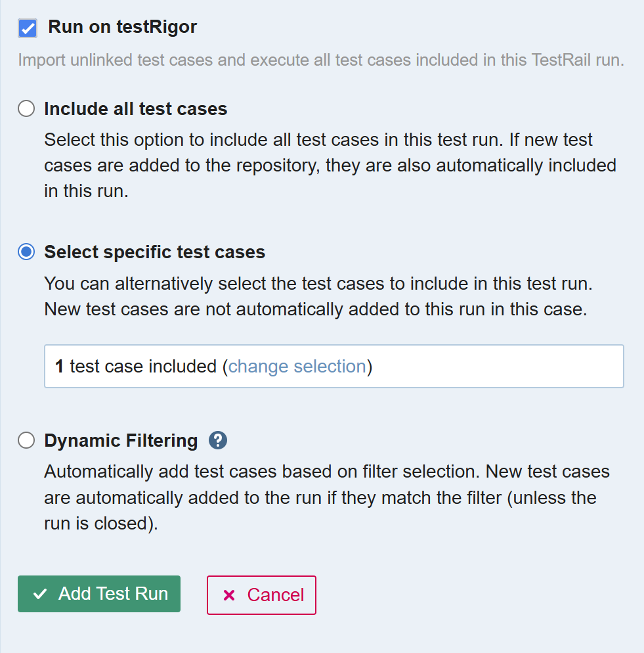Click the checkmark icon on Add Test Run
This screenshot has height=653, width=644.
[x=40, y=594]
